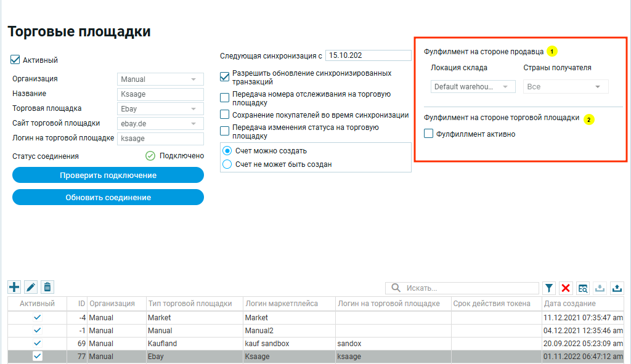Click the plus icon to add a marketplace
Viewport: 631px width, 364px height.
pos(14,287)
